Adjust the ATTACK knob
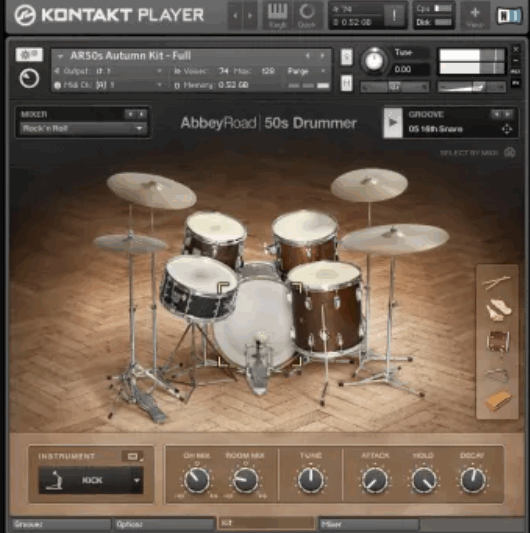This screenshot has width=530, height=533. tap(374, 480)
